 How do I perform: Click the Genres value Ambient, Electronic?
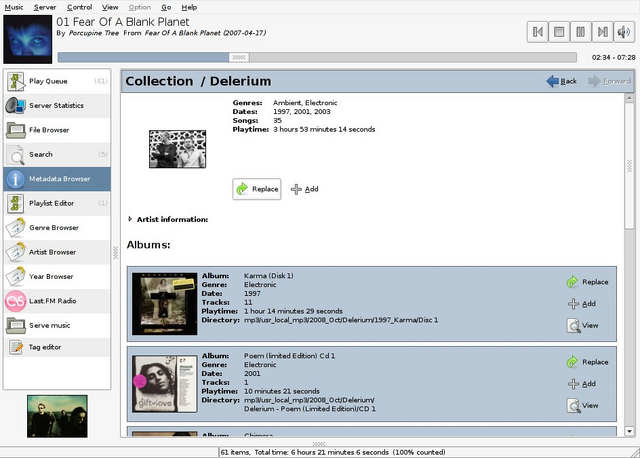[305, 103]
